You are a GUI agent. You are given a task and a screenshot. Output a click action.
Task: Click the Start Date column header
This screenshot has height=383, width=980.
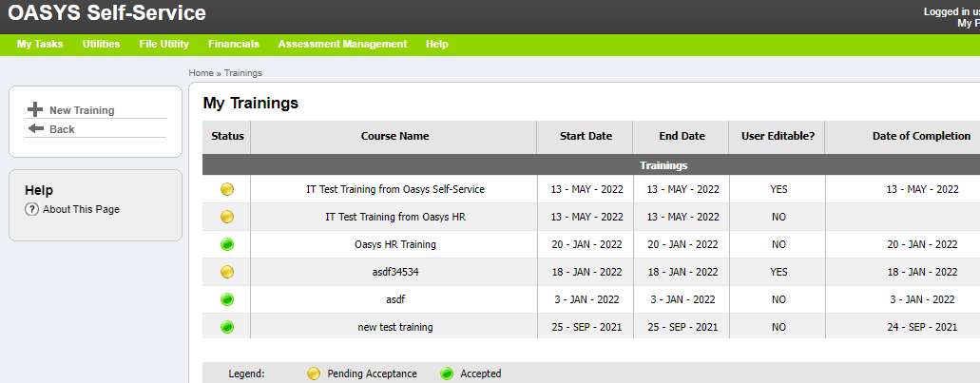pos(586,136)
